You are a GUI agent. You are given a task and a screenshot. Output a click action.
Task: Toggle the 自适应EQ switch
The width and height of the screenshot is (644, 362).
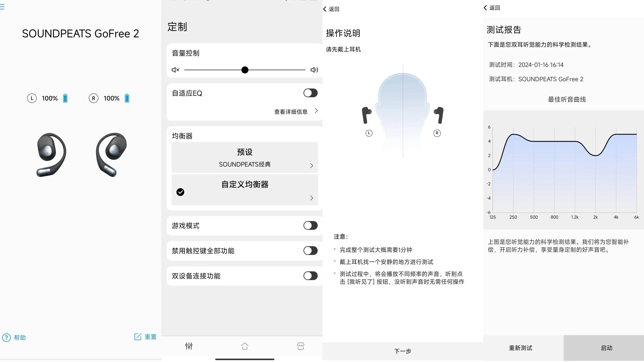click(311, 93)
